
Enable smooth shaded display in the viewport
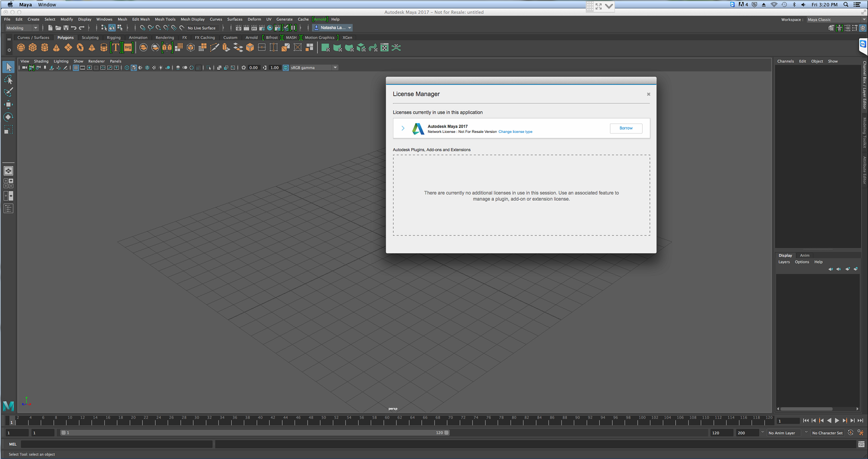(133, 68)
